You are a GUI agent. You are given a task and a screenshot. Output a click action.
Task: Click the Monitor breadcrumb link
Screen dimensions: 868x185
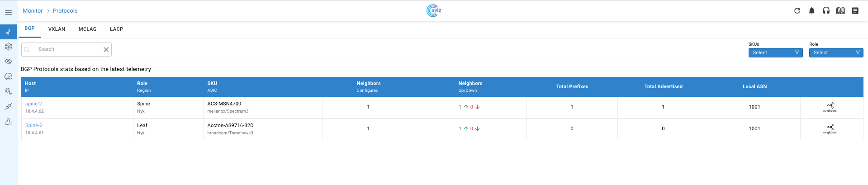(33, 11)
